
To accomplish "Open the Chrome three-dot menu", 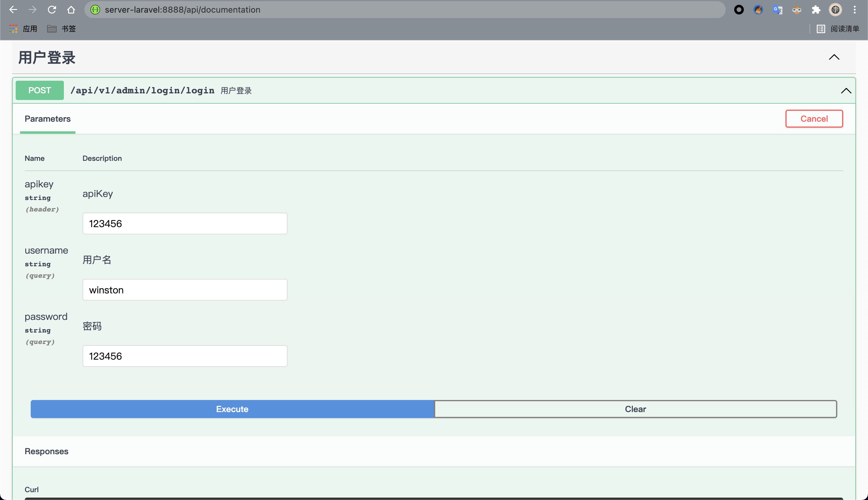I will click(855, 10).
